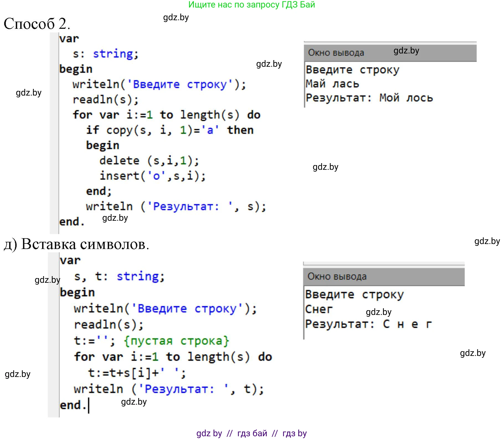Image resolution: width=504 pixels, height=439 pixels.
Task: Click the 'Ищите нас по запросу ГДЗ Бай' green banner
Action: click(x=251, y=5)
